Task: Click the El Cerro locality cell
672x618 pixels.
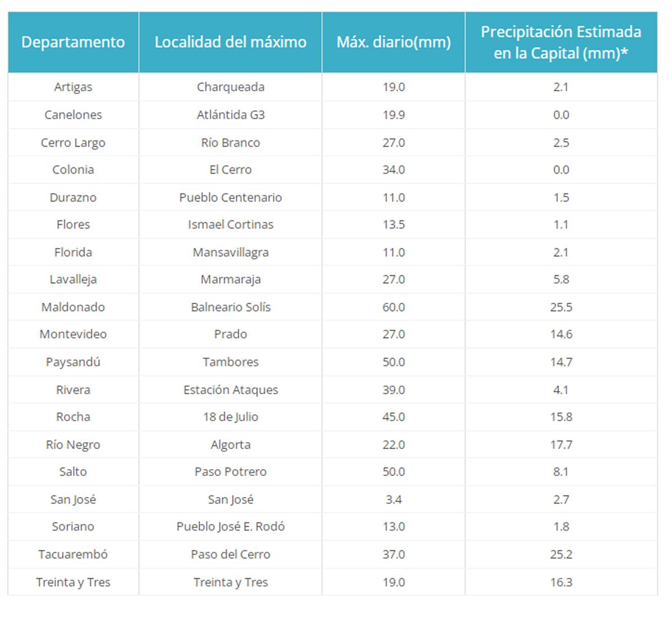Action: pos(230,170)
